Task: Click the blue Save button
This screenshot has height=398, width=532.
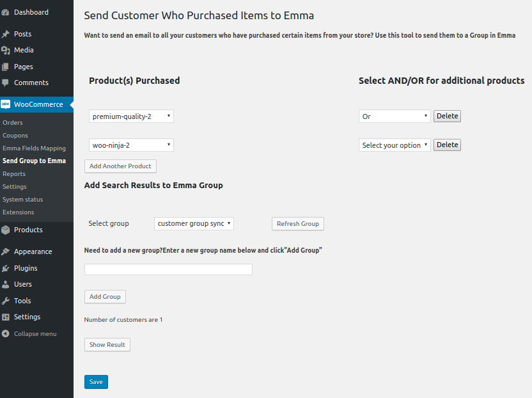Action: click(x=96, y=382)
